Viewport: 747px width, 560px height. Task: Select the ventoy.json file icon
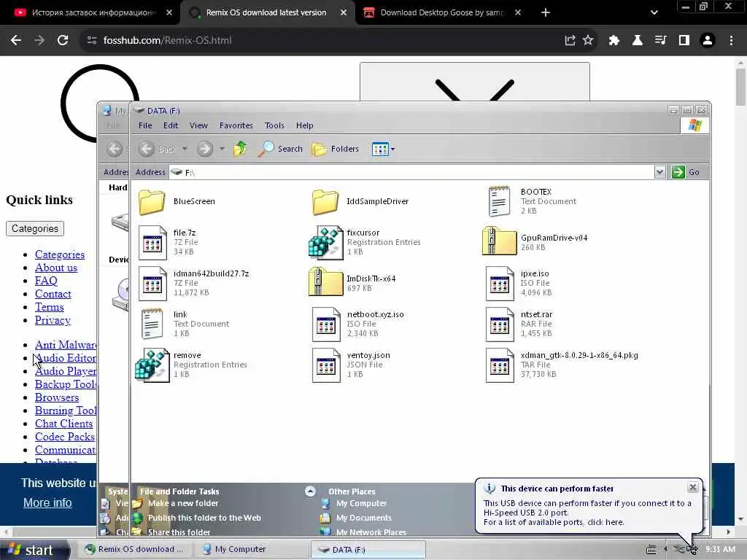pos(326,365)
